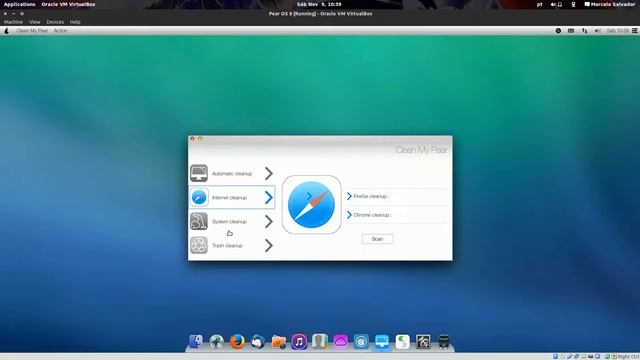Open the VirtualBox View menu
Viewport: 640px width, 360px height.
click(x=35, y=22)
